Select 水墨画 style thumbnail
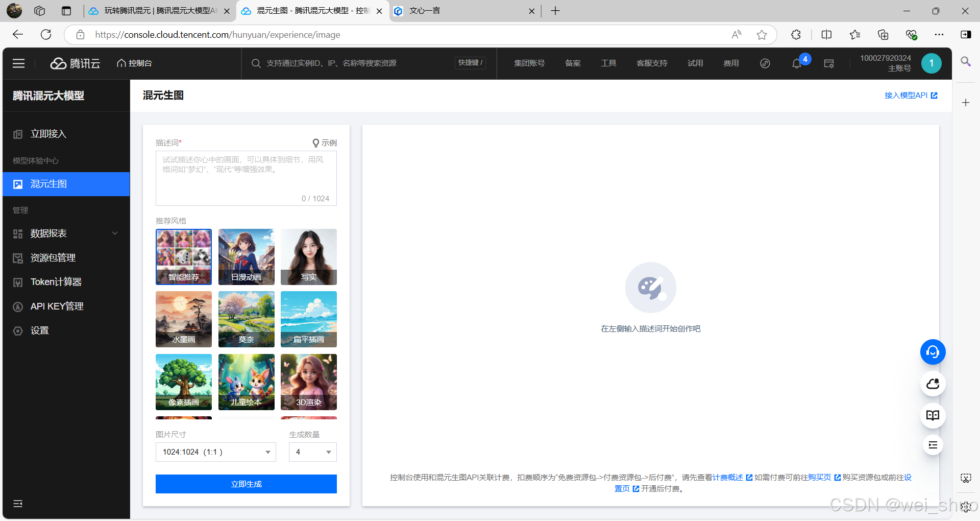This screenshot has width=980, height=521. (184, 319)
